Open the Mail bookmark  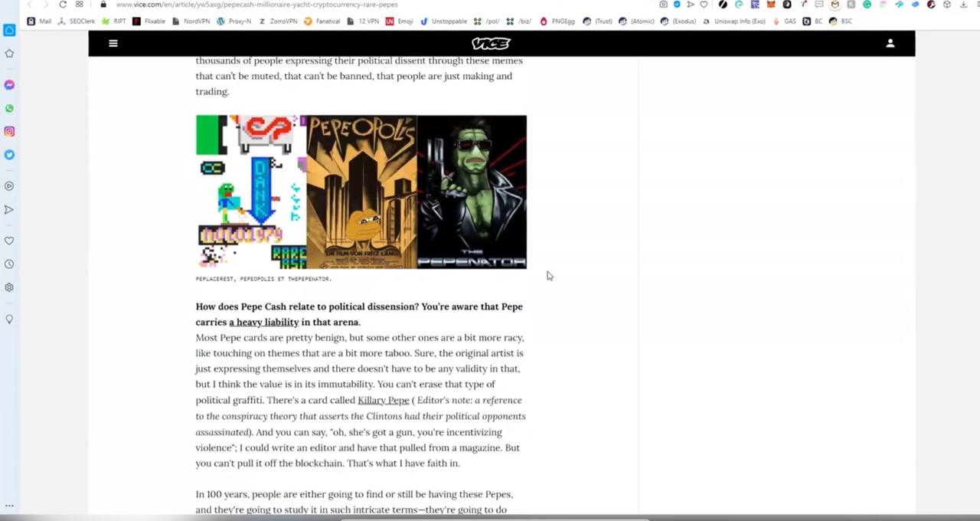click(39, 21)
